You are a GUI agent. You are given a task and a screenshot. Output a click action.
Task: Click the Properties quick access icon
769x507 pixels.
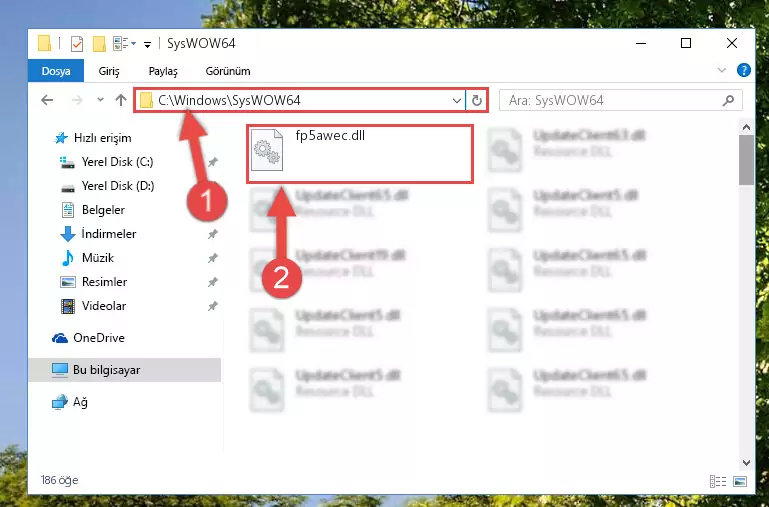77,44
